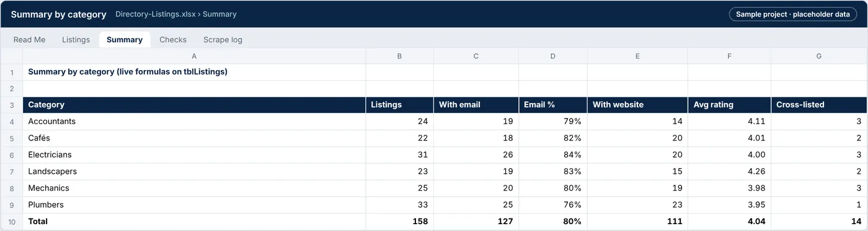Select the Plumbers cell
Image resolution: width=868 pixels, height=231 pixels.
click(194, 205)
